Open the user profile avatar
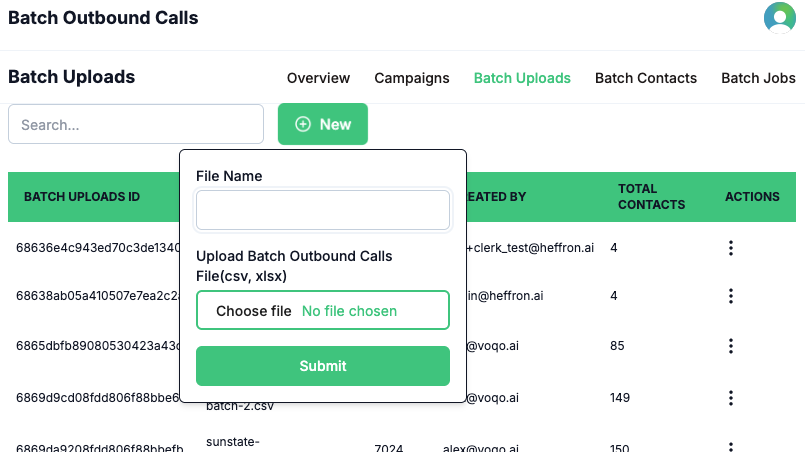Viewport: 805px width, 452px height. click(x=779, y=18)
